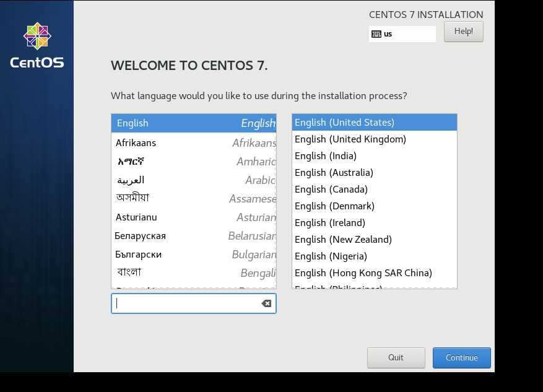
Task: Select the Bengali language row
Action: tap(194, 273)
